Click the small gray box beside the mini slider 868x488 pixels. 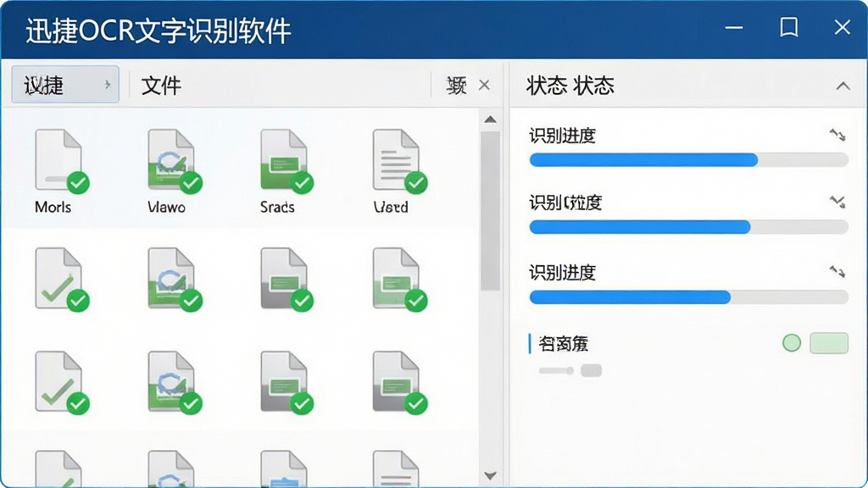[591, 371]
